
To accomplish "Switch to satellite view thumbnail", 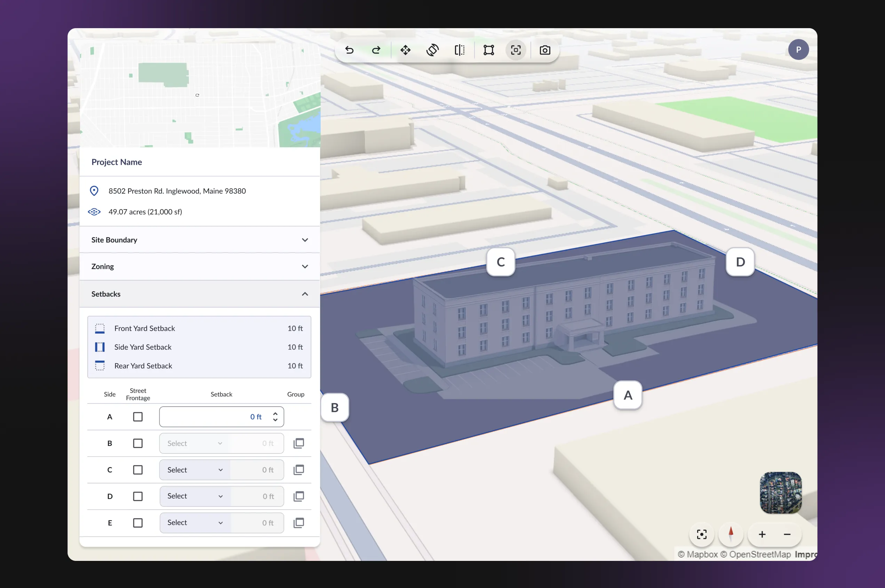I will pyautogui.click(x=781, y=492).
